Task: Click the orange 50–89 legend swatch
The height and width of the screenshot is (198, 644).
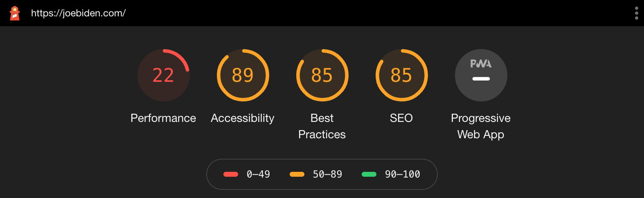Action: 297,174
